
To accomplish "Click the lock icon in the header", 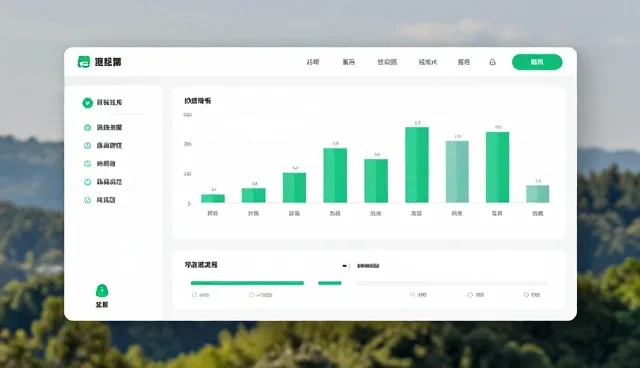I will pyautogui.click(x=493, y=62).
